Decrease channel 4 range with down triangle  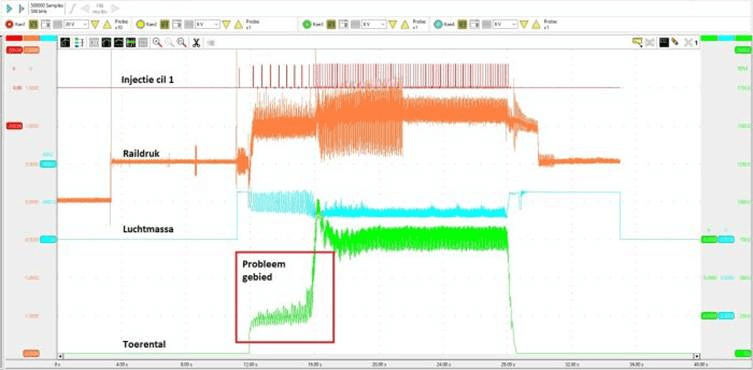[524, 24]
